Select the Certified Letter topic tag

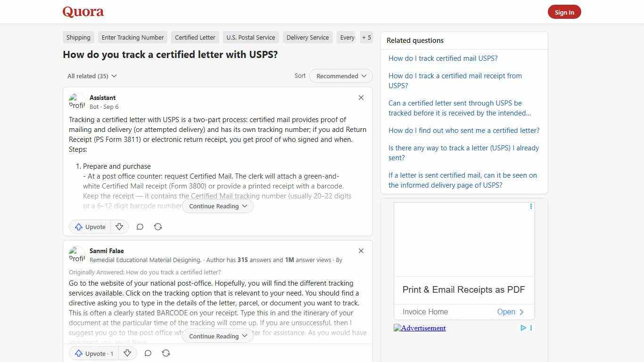[195, 37]
